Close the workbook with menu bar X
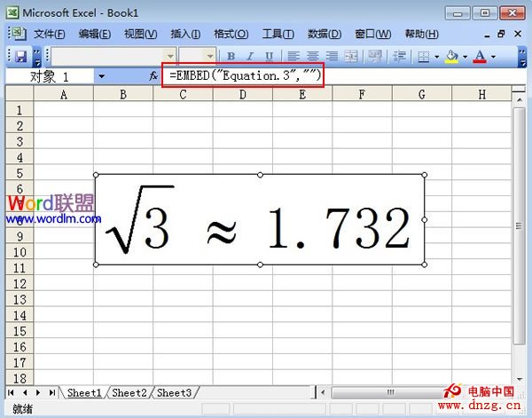The image size is (532, 418). [518, 34]
